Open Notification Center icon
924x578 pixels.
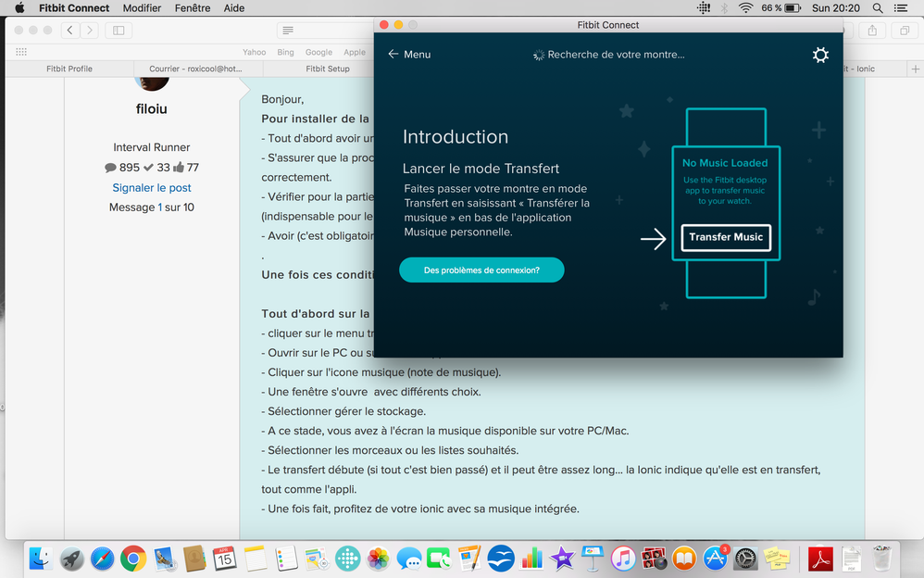901,7
